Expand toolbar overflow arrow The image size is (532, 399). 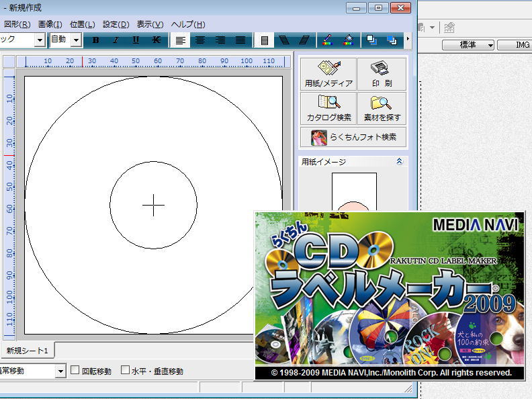click(408, 39)
